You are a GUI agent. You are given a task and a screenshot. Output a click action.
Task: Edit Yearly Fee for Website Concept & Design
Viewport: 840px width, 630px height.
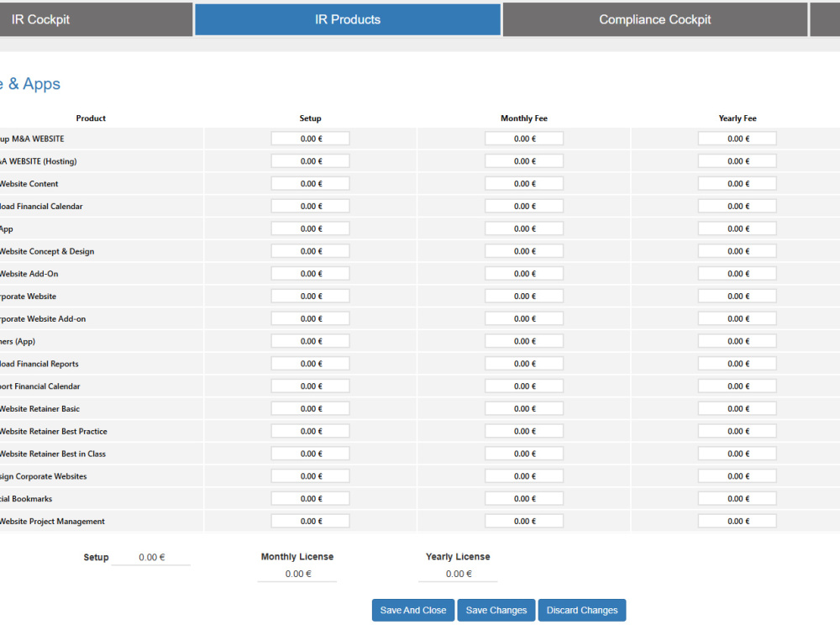click(738, 251)
